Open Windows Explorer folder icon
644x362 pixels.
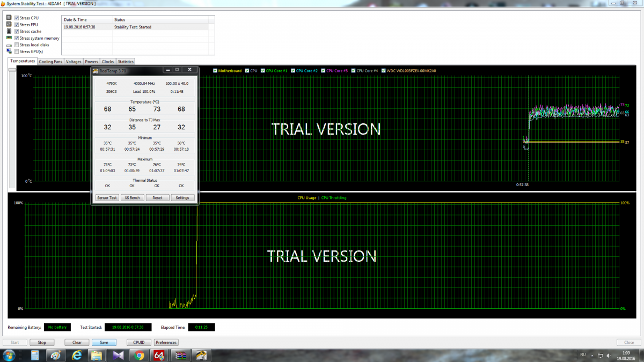pos(97,355)
